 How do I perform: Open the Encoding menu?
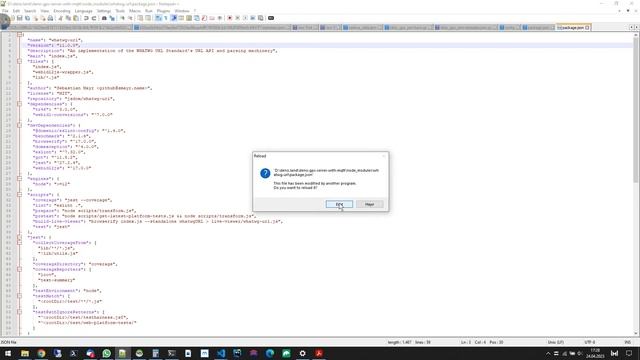tap(62, 11)
